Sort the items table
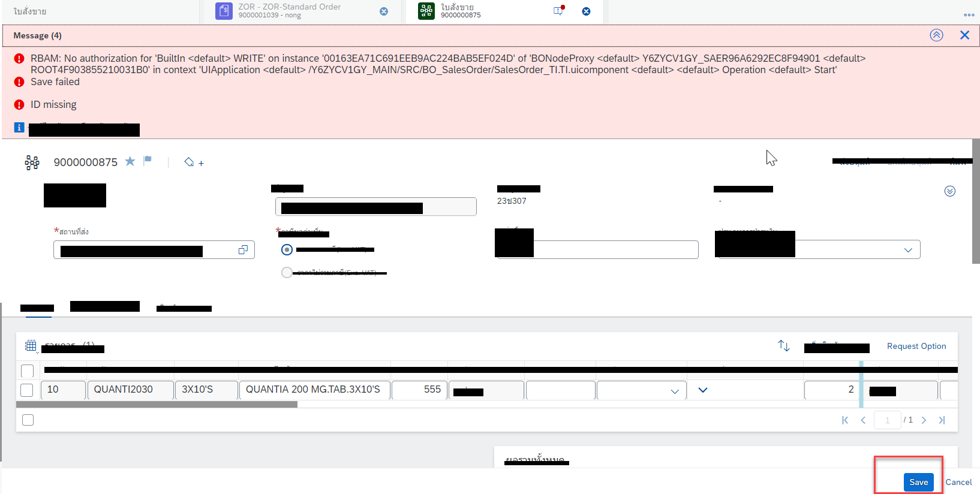 point(784,346)
